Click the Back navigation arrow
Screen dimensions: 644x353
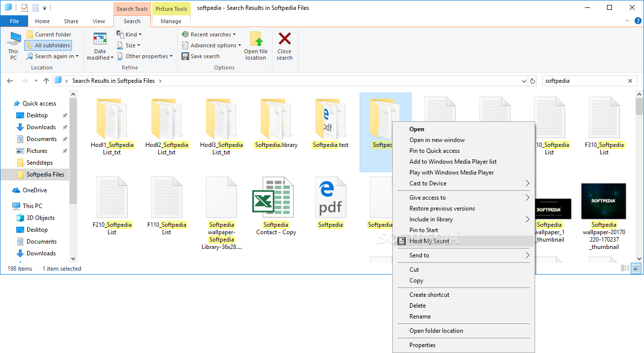coord(10,81)
